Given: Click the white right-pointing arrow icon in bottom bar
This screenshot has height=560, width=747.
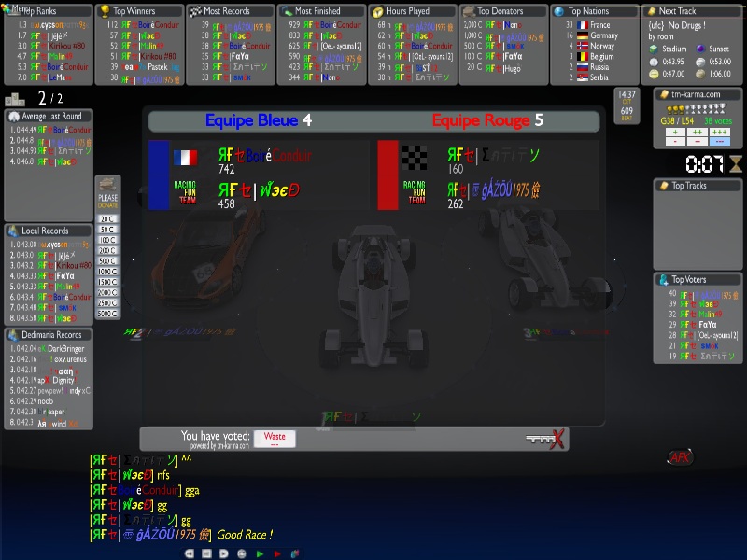Looking at the screenshot, I should click(224, 553).
